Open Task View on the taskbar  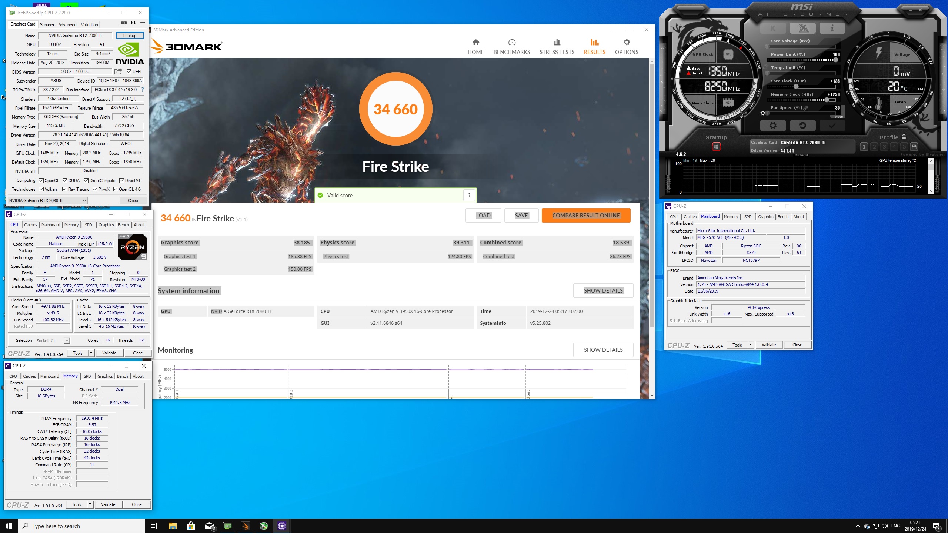click(x=154, y=526)
